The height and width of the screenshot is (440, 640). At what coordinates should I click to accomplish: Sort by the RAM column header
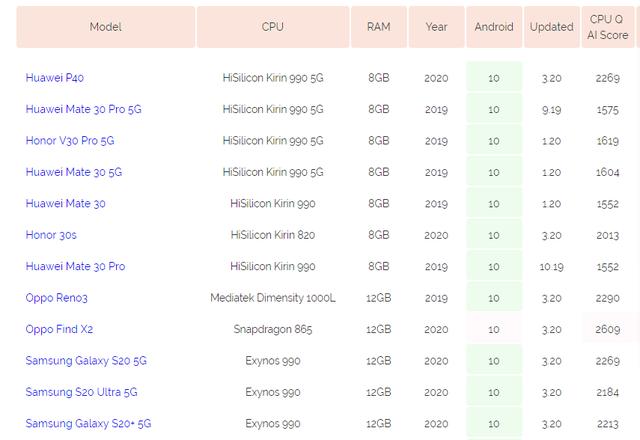[x=378, y=27]
